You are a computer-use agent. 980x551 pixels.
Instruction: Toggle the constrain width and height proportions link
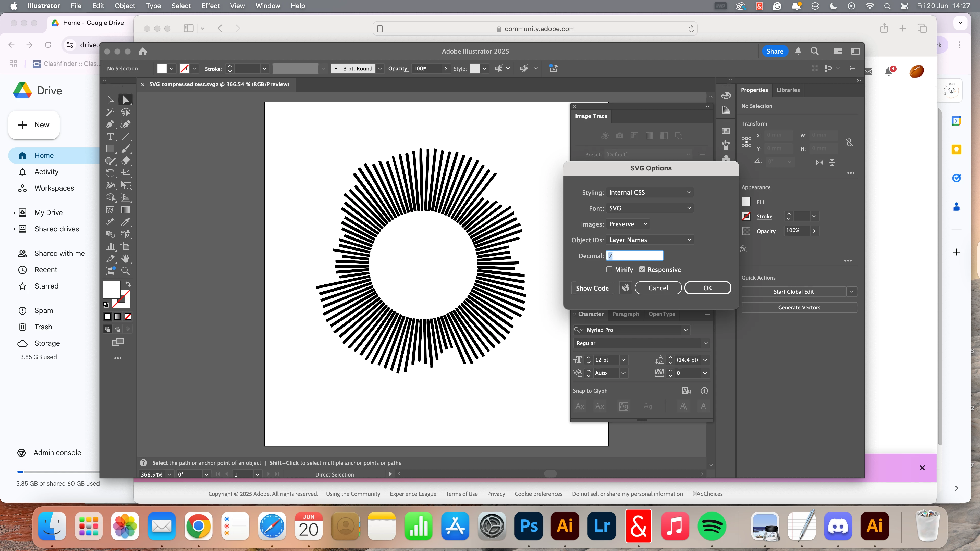coord(849,142)
